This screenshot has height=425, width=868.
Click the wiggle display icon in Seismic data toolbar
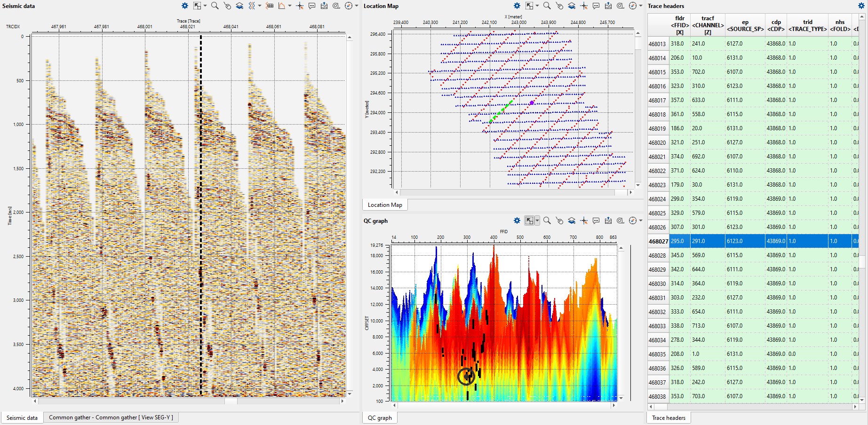click(252, 6)
